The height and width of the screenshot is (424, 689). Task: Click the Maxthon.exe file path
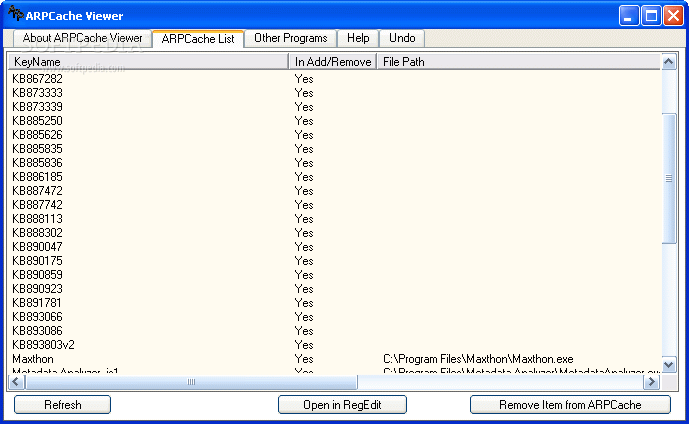tap(478, 359)
